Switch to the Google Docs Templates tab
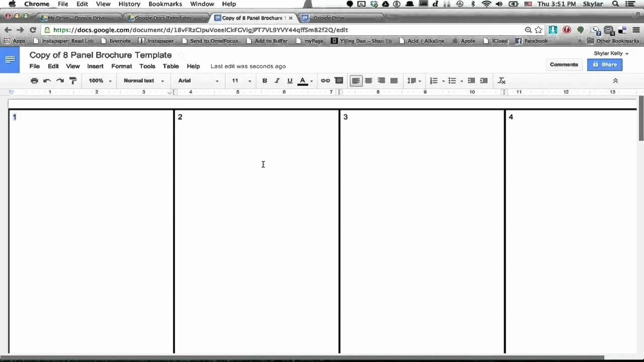This screenshot has width=644, height=362. coord(162,18)
